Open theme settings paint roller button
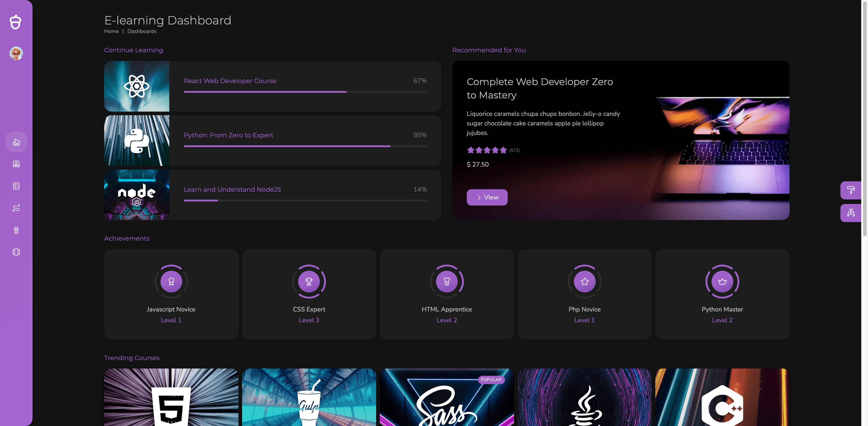Screen dimensions: 868x426 pyautogui.click(x=850, y=190)
